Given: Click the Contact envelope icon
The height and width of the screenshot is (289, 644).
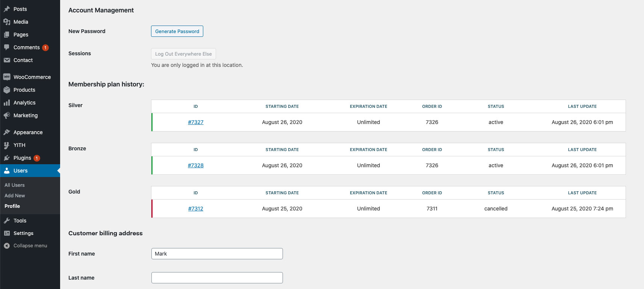Looking at the screenshot, I should coord(7,60).
